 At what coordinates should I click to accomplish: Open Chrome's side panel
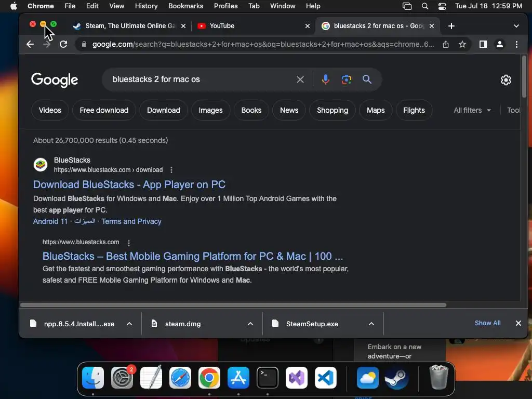tap(483, 44)
